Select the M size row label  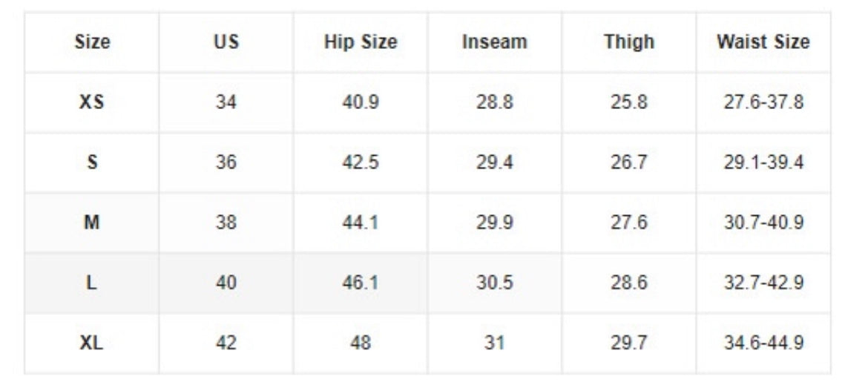(x=92, y=223)
